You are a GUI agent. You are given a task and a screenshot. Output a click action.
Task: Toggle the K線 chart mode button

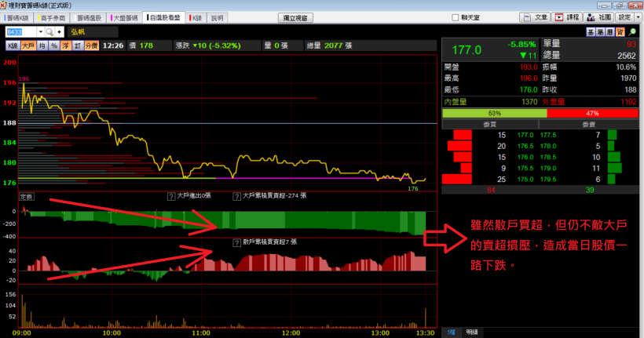coord(13,46)
